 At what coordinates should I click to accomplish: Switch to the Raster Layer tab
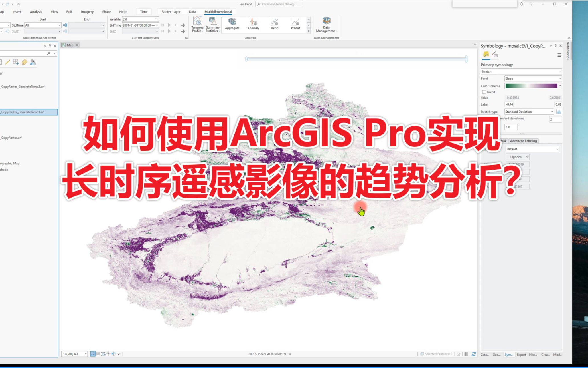[x=171, y=12]
